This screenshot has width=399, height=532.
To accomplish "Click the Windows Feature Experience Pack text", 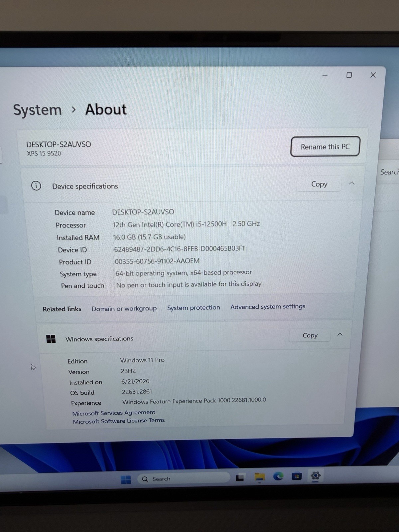I will click(194, 401).
